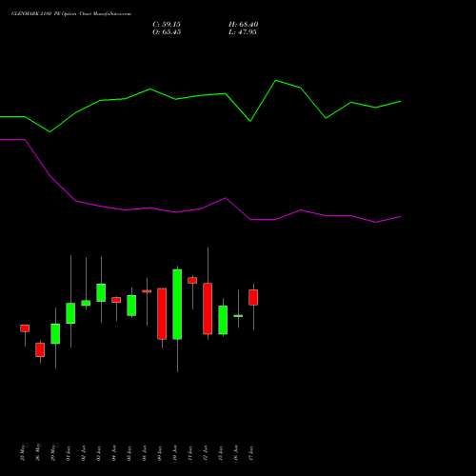476x476 pixels.
Task: Click the 17 Jun date label
Action: pos(250,452)
